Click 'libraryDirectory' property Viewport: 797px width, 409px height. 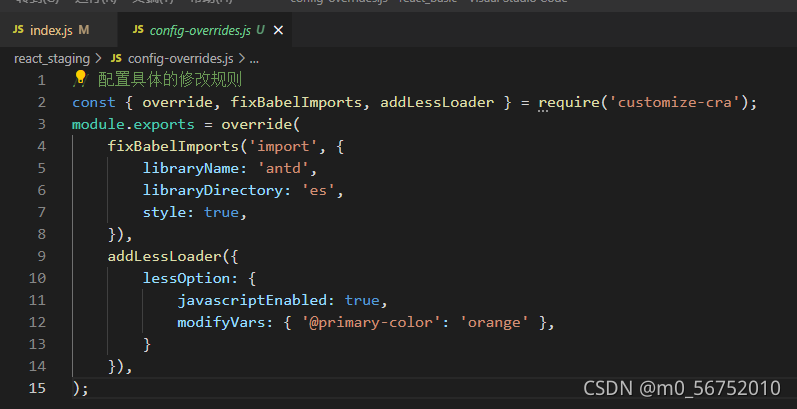212,190
